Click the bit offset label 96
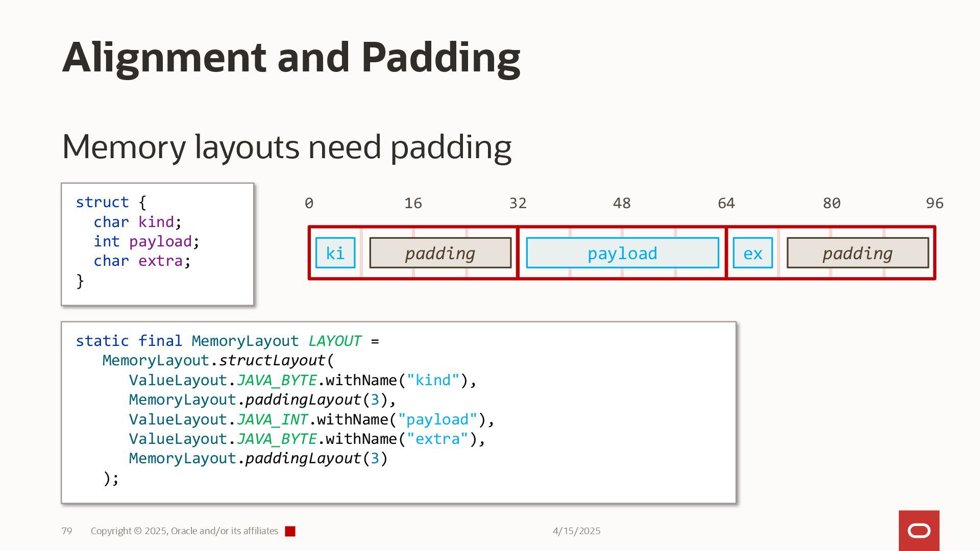This screenshot has width=980, height=551. 934,204
